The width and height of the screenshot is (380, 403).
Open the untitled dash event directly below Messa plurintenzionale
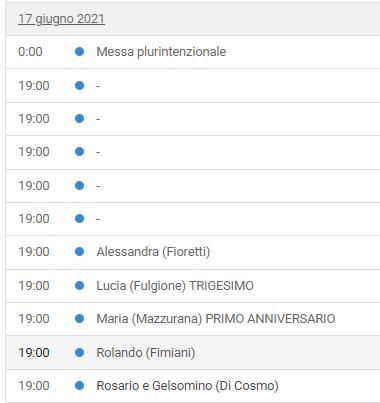98,86
